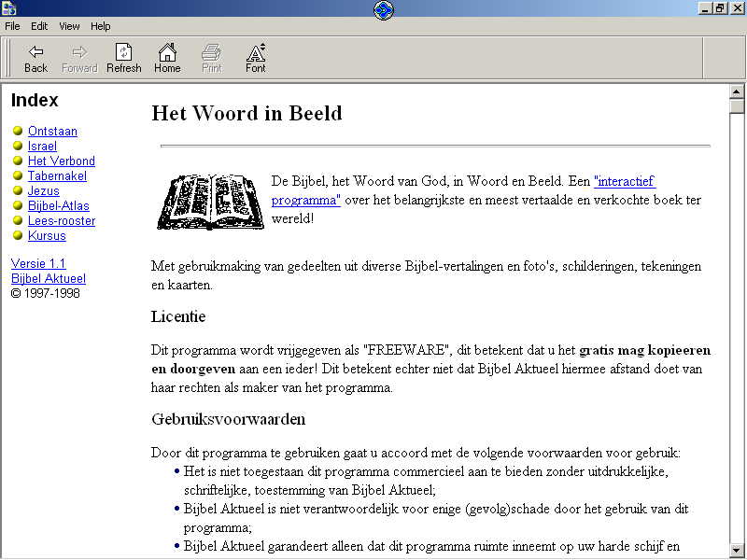Image resolution: width=747 pixels, height=560 pixels.
Task: Click the open Bible book image
Action: pyautogui.click(x=211, y=202)
